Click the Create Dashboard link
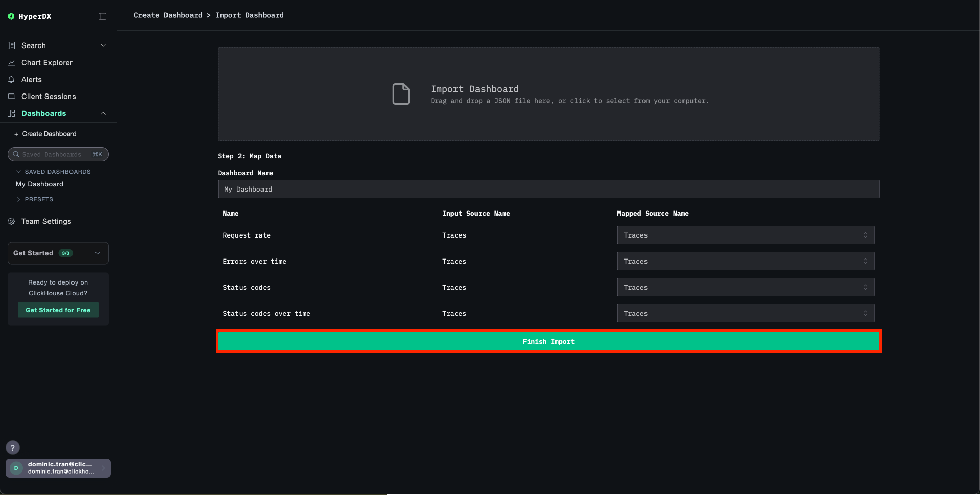980x495 pixels. tap(49, 134)
